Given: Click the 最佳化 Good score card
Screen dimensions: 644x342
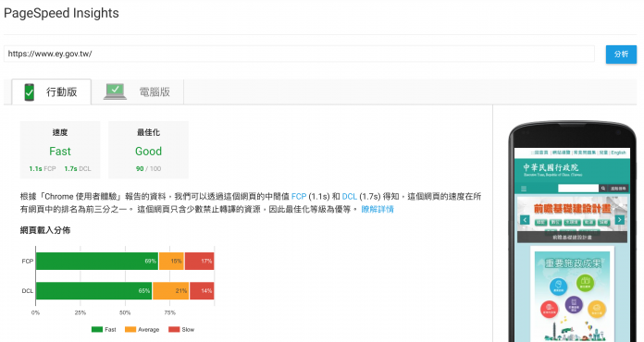Looking at the screenshot, I should pos(148,150).
